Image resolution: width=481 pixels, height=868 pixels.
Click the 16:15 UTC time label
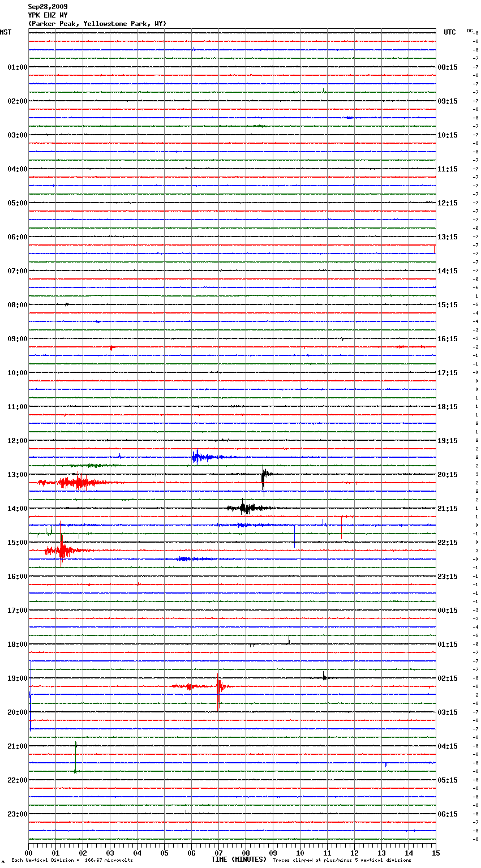[x=448, y=339]
